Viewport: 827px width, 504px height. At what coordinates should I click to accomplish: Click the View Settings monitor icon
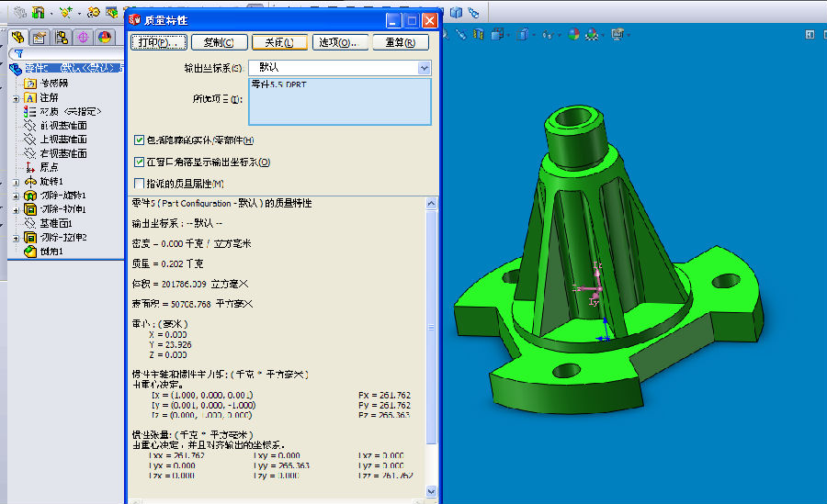pos(618,35)
